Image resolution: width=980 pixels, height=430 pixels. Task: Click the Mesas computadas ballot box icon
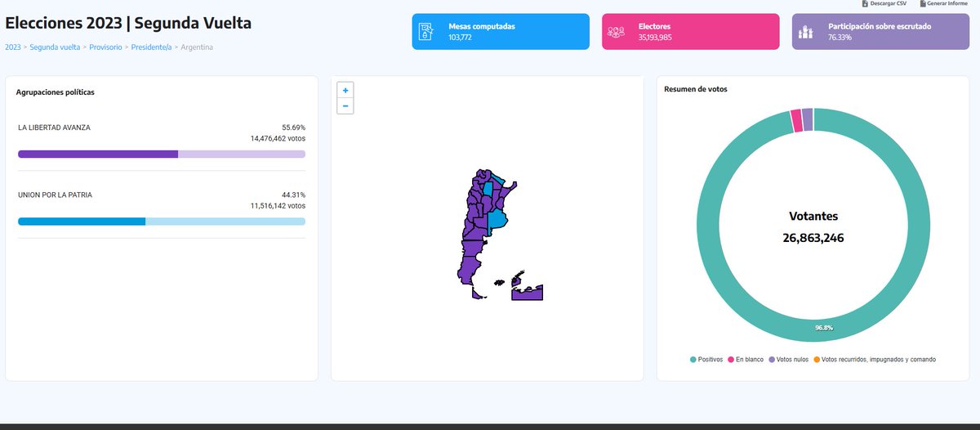pyautogui.click(x=426, y=32)
